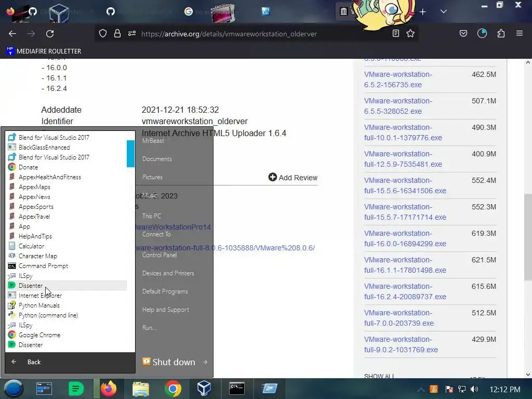
Task: Open site permissions icon in address bar
Action: 132,34
